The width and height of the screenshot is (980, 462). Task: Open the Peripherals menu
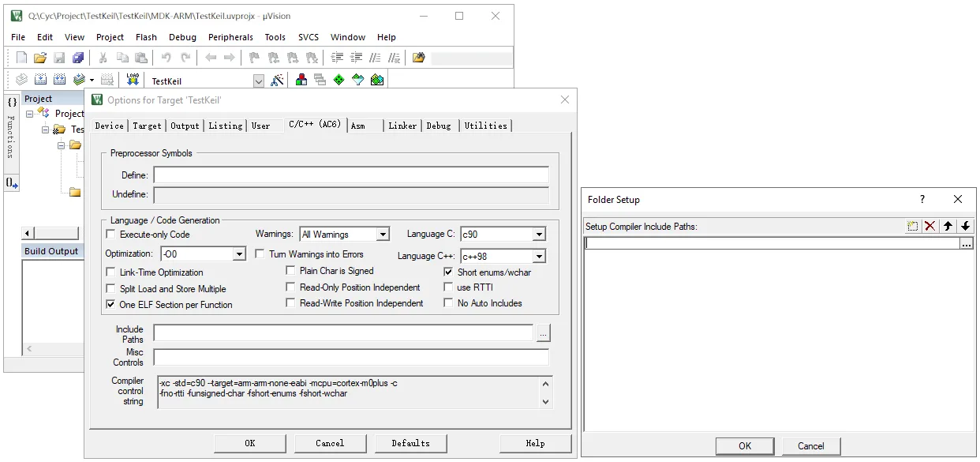pyautogui.click(x=230, y=37)
